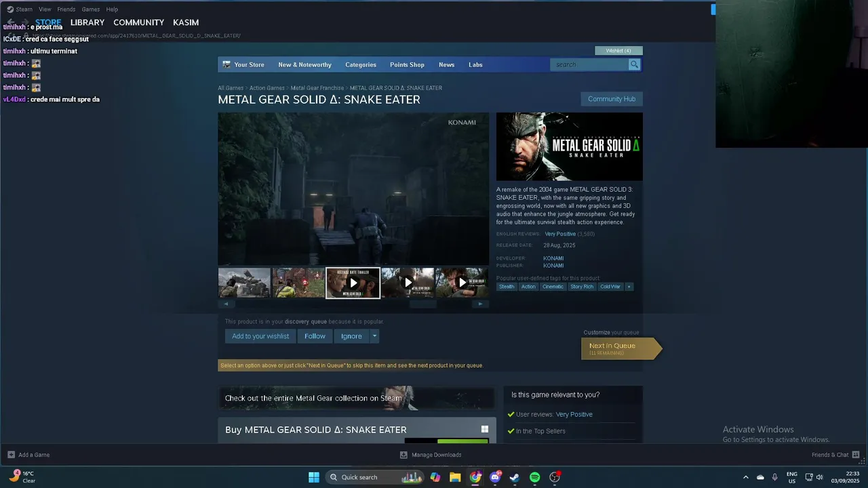The image size is (868, 488).
Task: Open the Windows Start button
Action: tap(314, 477)
